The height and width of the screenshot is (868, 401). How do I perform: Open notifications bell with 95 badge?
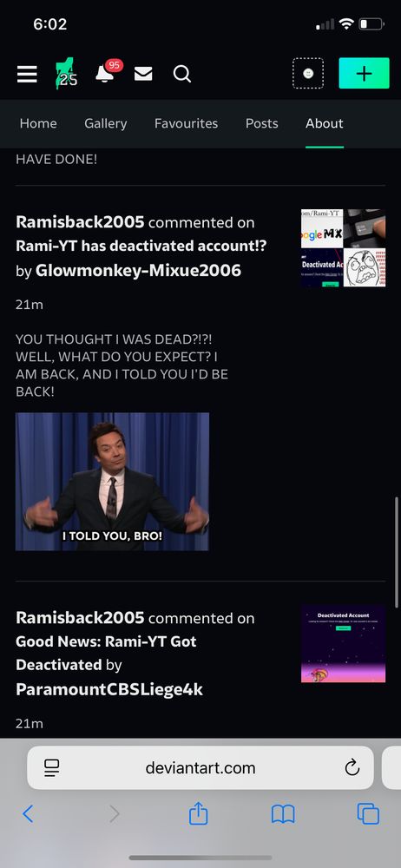[108, 71]
